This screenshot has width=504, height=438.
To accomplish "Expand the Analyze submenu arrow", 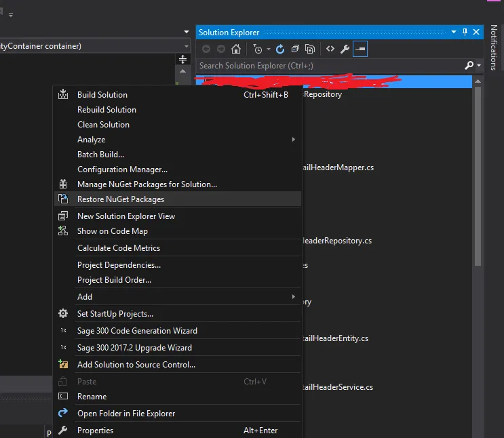I will coord(294,140).
